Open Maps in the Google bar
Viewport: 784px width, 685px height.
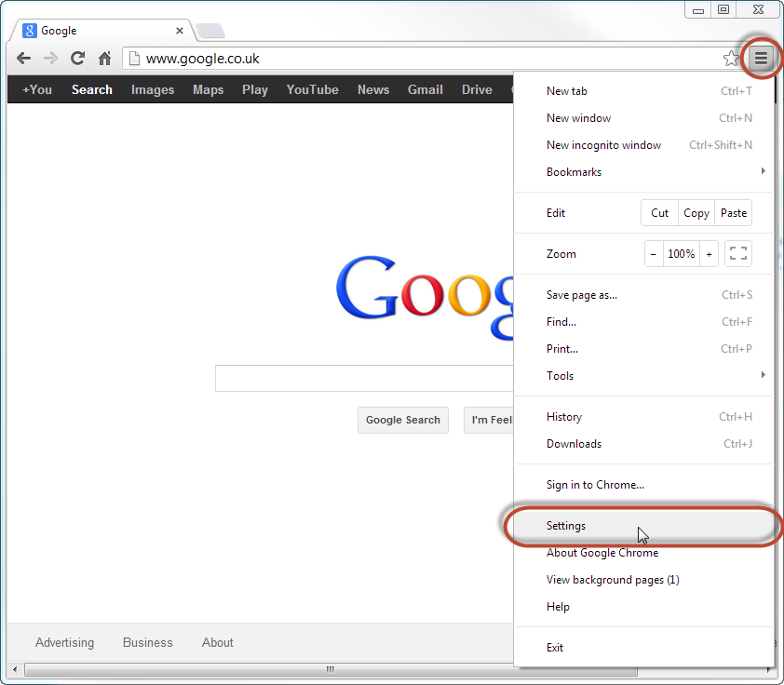[208, 89]
